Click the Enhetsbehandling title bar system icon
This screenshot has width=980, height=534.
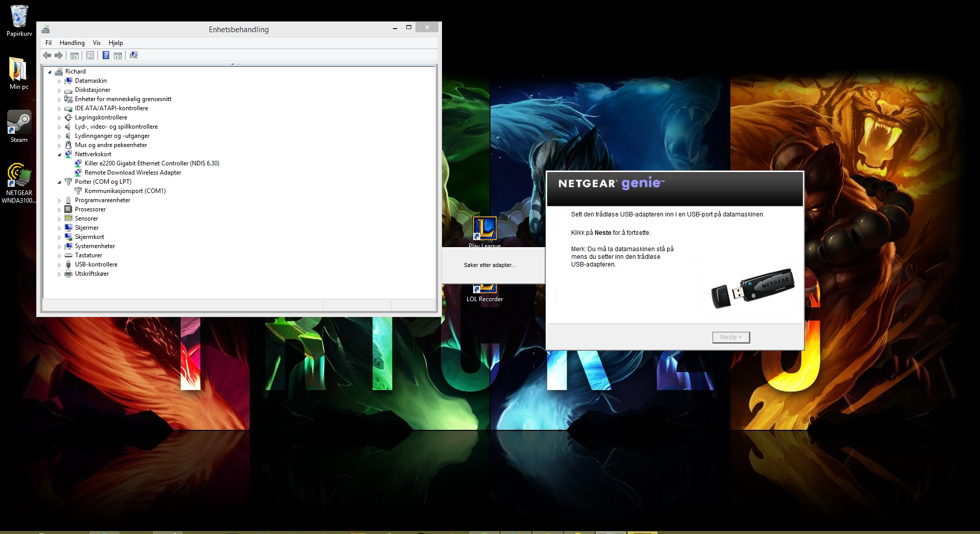46,30
